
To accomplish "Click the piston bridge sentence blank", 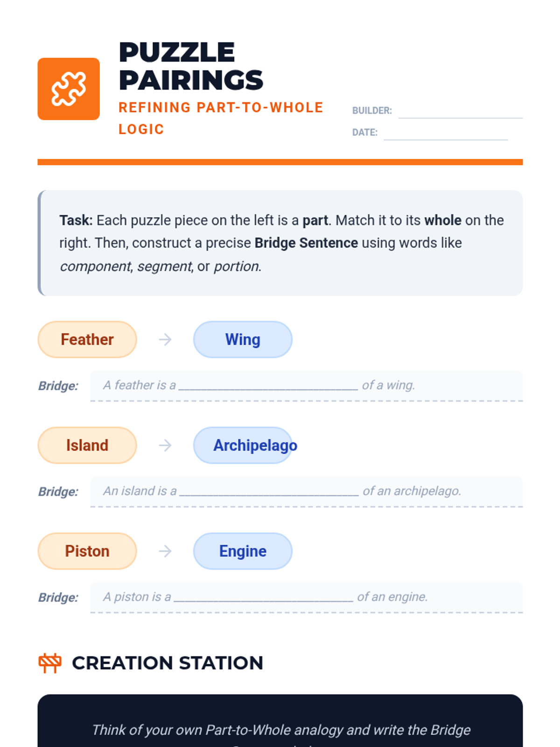I will 264,598.
